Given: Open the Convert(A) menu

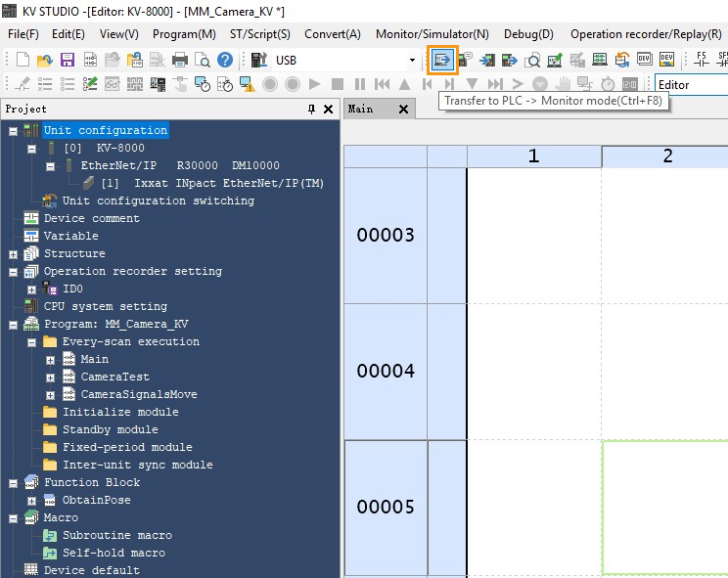Looking at the screenshot, I should point(332,33).
